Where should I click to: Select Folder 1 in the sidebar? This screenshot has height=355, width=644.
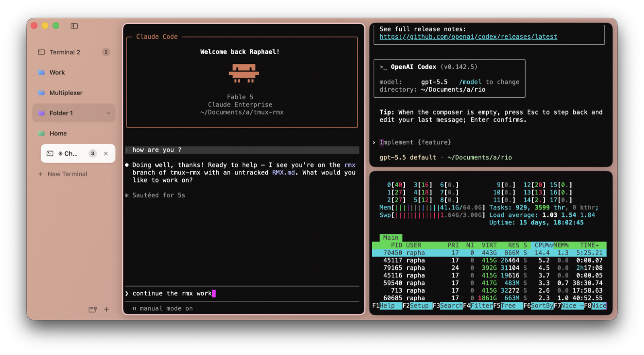pos(74,113)
